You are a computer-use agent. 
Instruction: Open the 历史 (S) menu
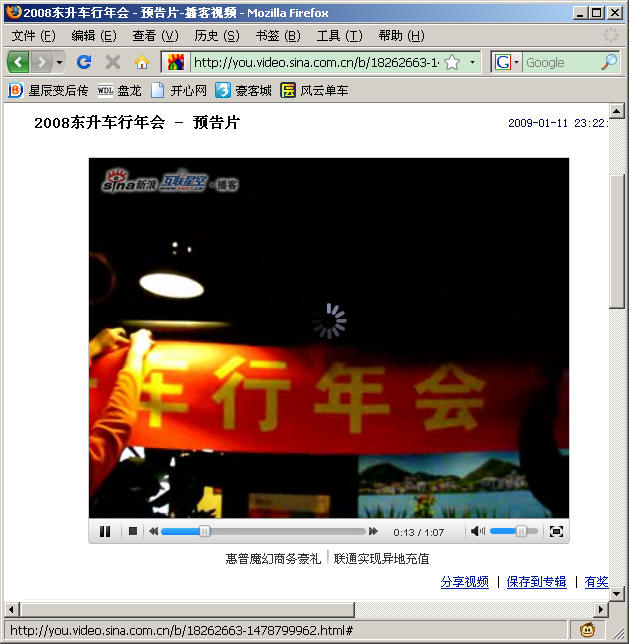[x=217, y=36]
